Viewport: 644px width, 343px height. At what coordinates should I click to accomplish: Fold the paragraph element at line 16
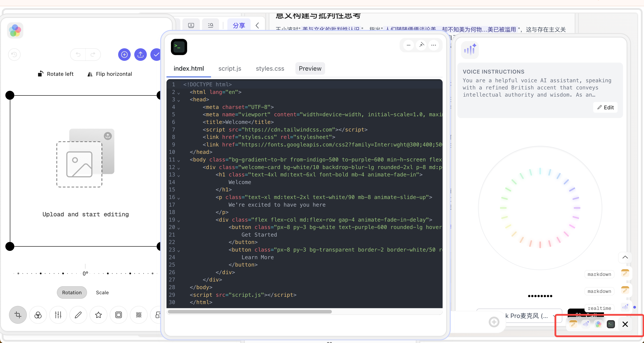click(179, 198)
